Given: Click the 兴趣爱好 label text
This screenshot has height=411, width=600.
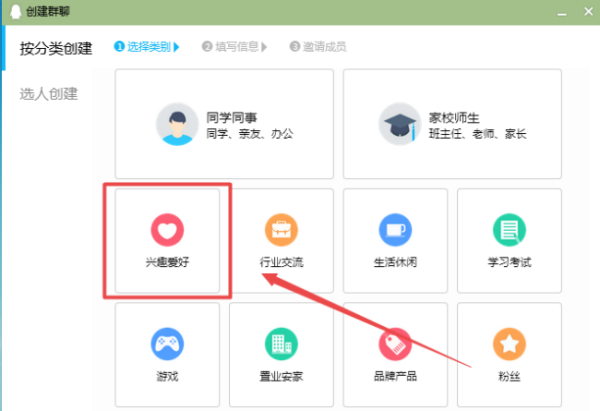Looking at the screenshot, I should point(167,262).
